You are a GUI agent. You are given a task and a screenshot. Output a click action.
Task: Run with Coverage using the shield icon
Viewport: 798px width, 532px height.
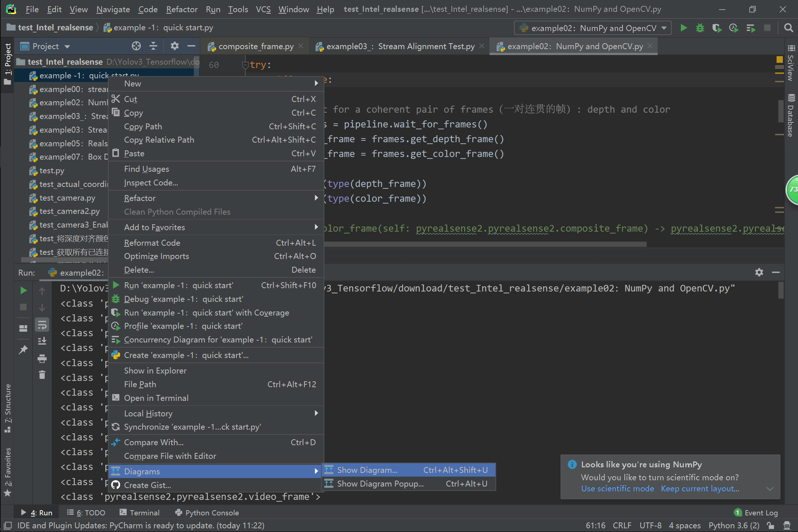717,28
